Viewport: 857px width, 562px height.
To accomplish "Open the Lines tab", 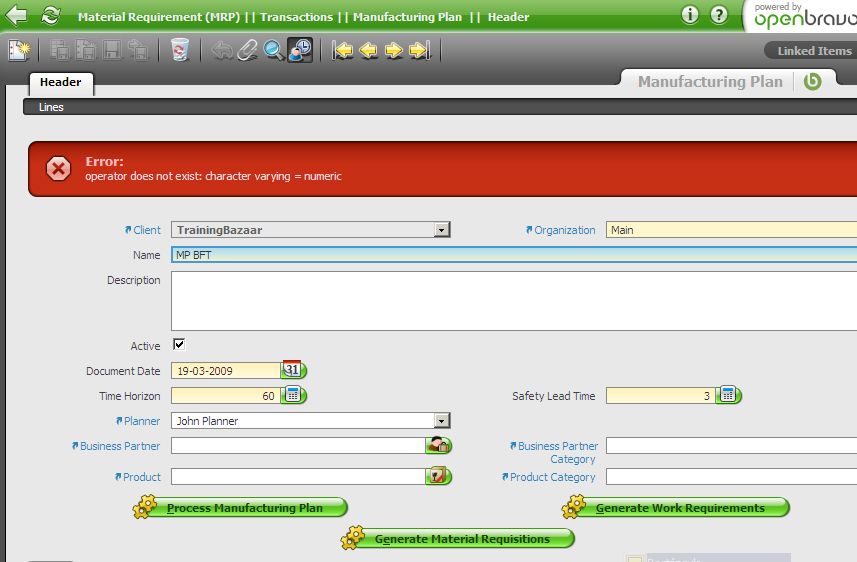I will [51, 107].
